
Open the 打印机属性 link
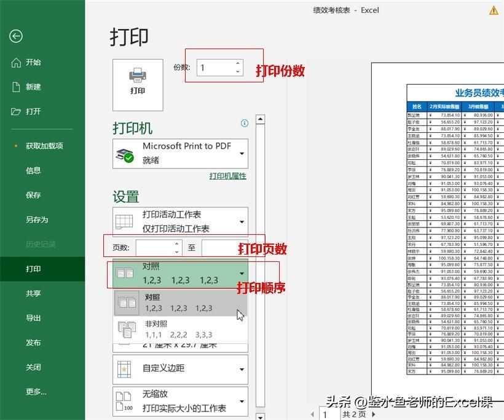coord(228,176)
